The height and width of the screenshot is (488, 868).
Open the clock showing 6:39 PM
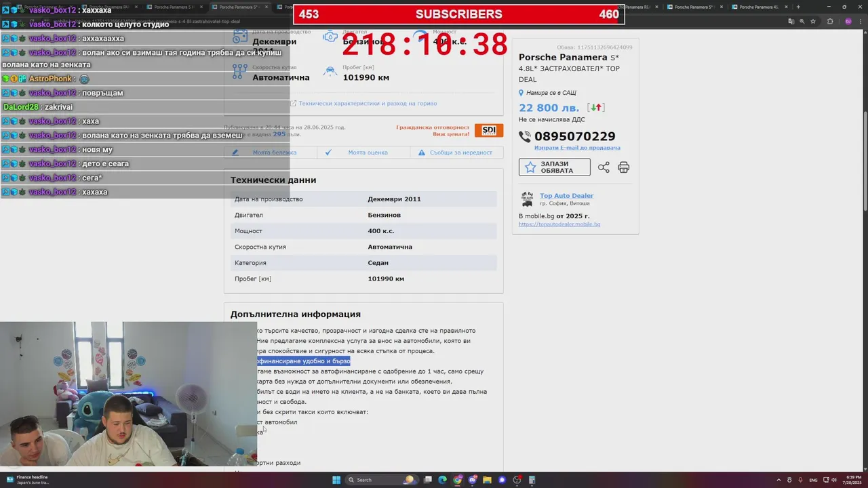point(852,480)
